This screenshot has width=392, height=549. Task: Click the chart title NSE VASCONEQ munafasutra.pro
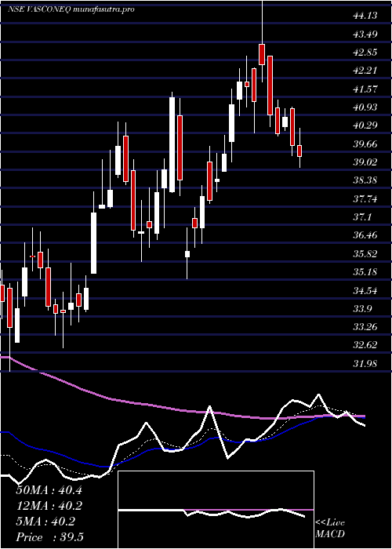71,9
